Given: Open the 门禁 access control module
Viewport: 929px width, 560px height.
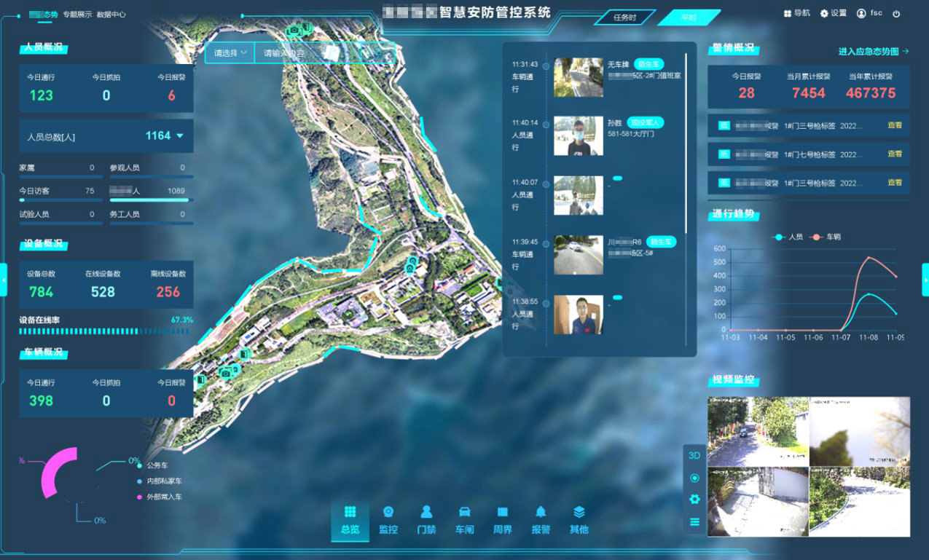Looking at the screenshot, I should [x=426, y=520].
